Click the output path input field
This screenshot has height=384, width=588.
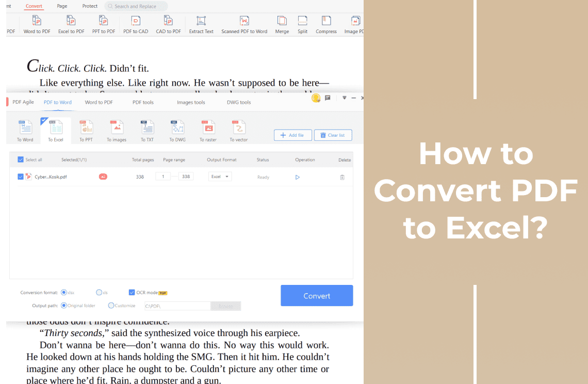[x=177, y=306]
